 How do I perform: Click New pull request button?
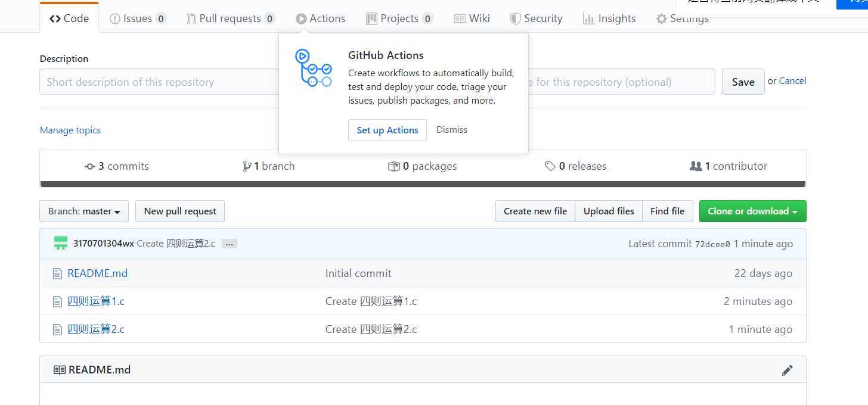[x=180, y=211]
